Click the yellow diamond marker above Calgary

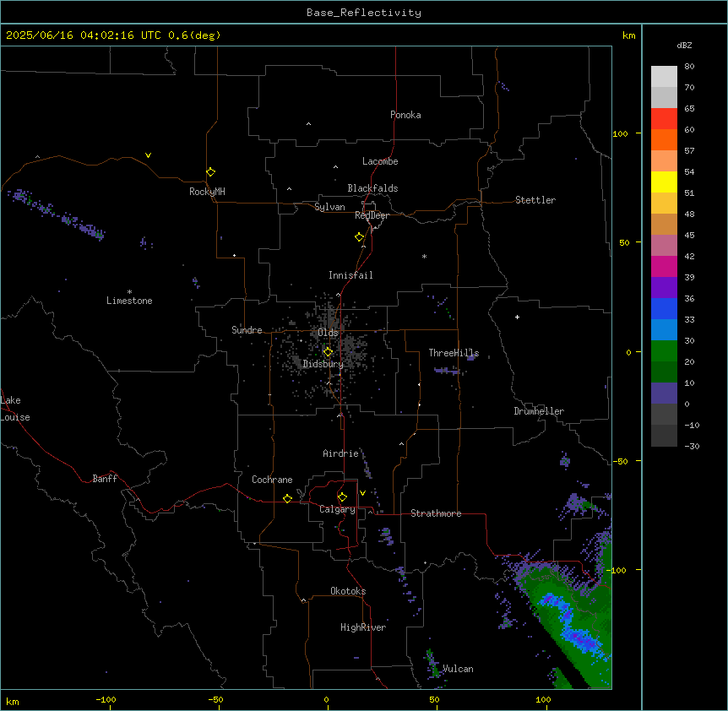click(342, 497)
